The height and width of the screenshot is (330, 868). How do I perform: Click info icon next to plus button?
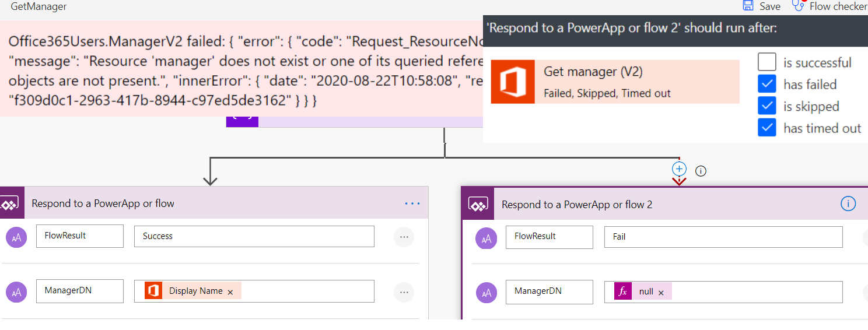click(701, 171)
